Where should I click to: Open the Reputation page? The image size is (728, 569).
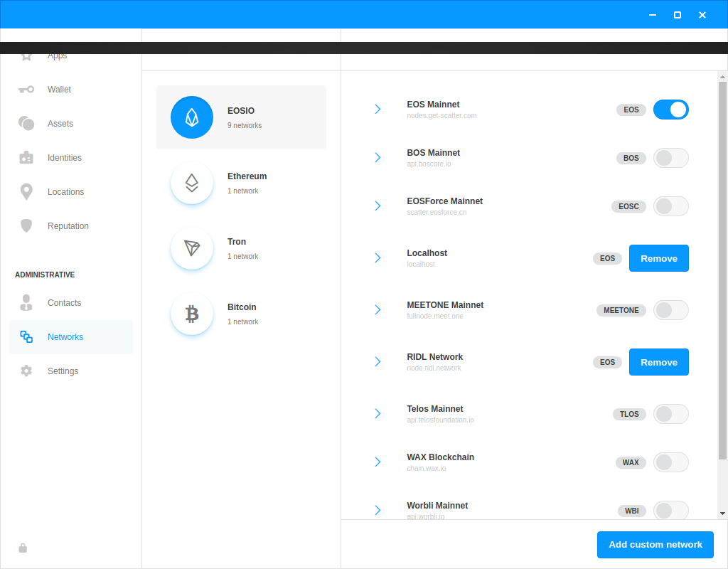(71, 225)
